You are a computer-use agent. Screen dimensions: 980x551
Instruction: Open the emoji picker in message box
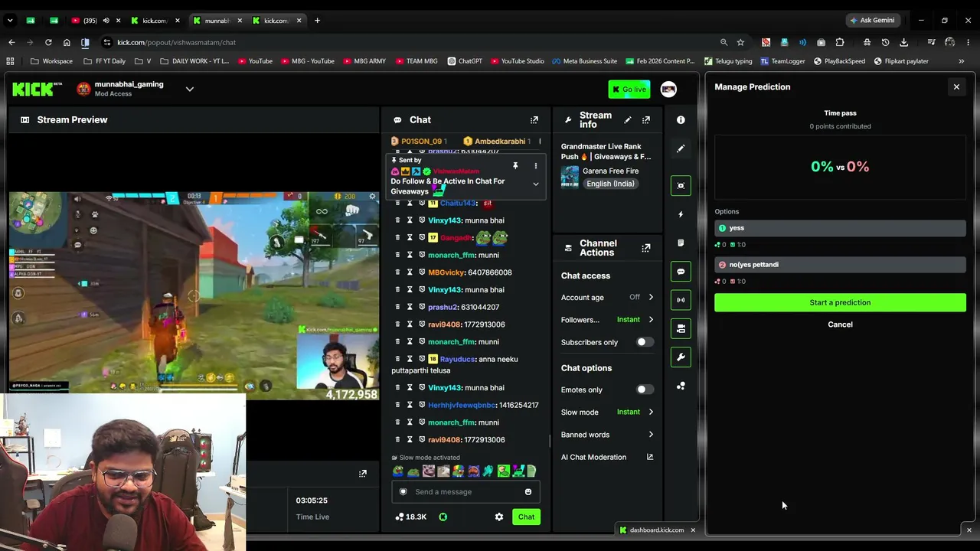[x=528, y=492]
